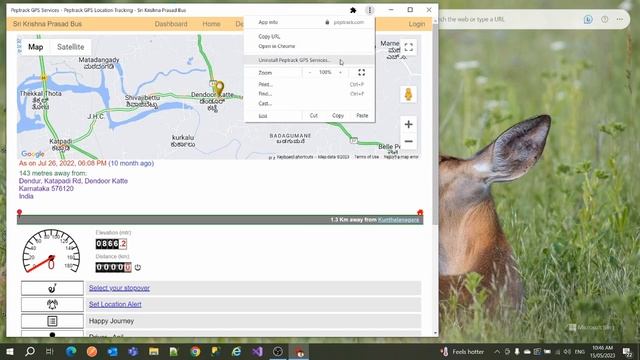Screen dimensions: 640x360
Task: Click the Happy Journey note icon box
Action: (x=52, y=321)
